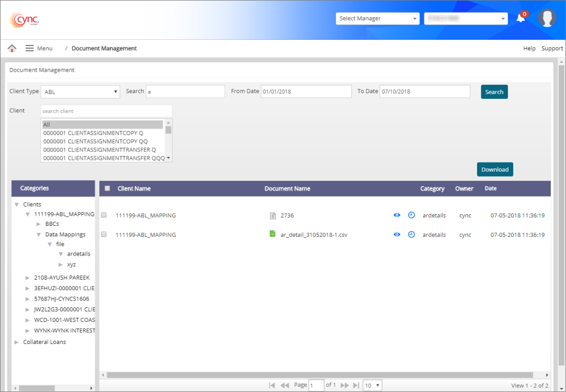
Task: View document 2736 with eye icon
Action: coord(397,215)
